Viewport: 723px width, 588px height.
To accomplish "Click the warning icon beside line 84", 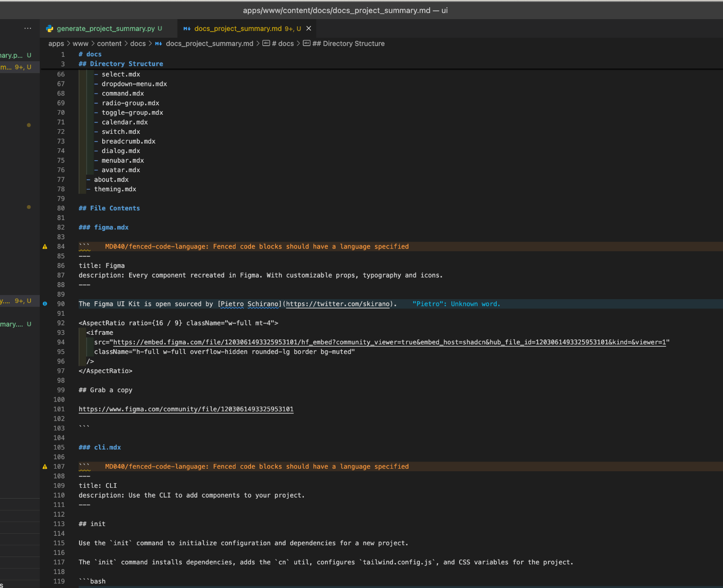I will (45, 247).
